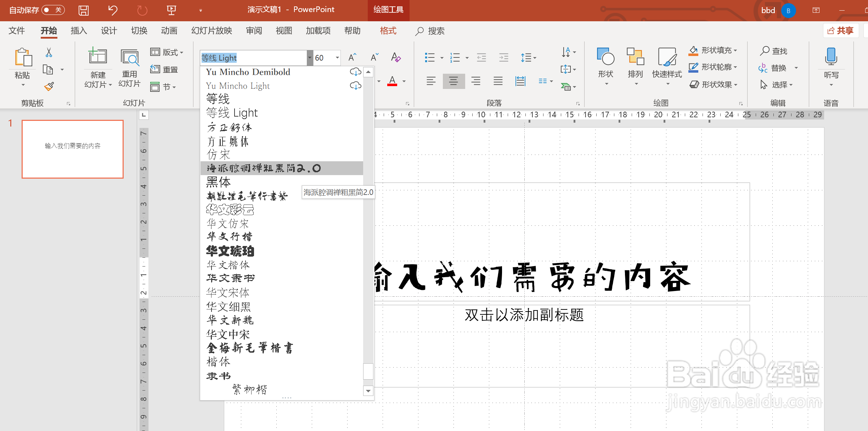Select 华文琥珀 font from list

tap(230, 251)
